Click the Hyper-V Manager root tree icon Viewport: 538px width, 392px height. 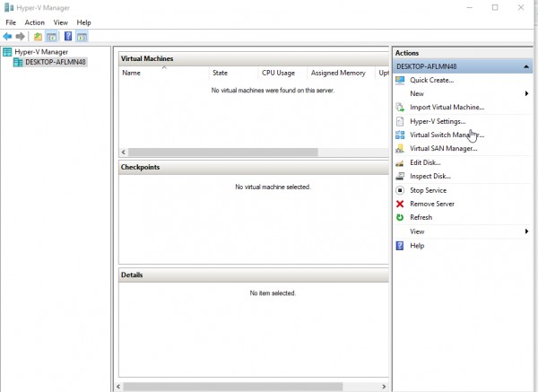pos(7,52)
